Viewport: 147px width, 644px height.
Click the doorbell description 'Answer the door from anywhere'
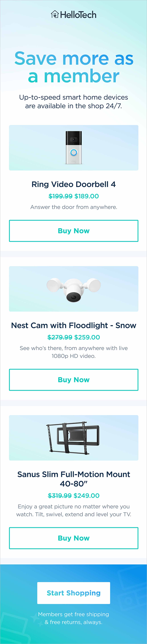(73, 207)
